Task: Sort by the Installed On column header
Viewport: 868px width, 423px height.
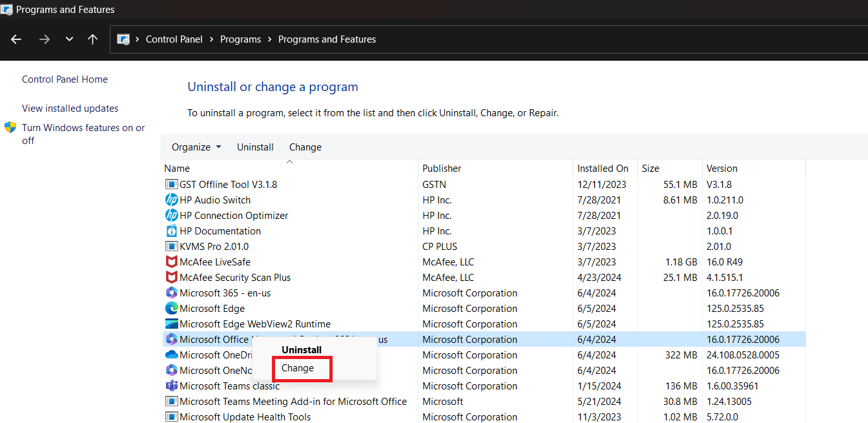Action: (605, 169)
